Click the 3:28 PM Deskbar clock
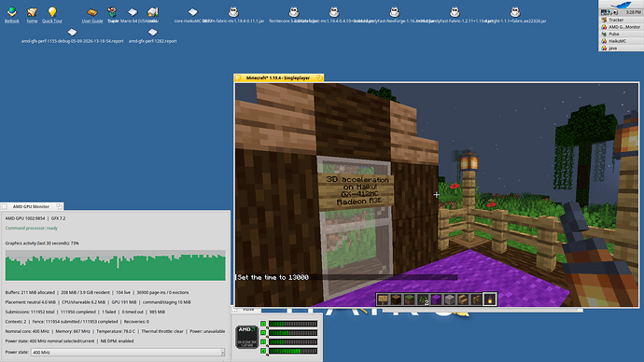Viewport: 644px width, 362px height. coord(634,12)
